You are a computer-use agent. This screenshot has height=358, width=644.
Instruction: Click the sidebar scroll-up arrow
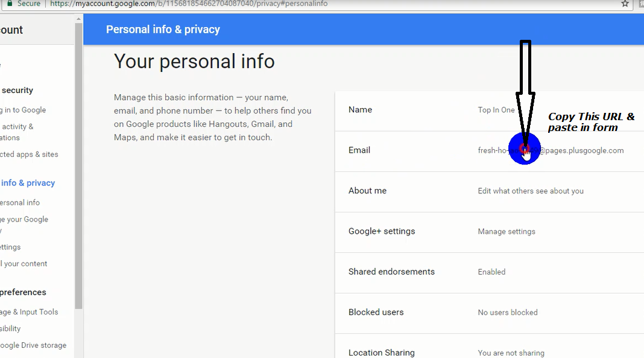pyautogui.click(x=78, y=19)
